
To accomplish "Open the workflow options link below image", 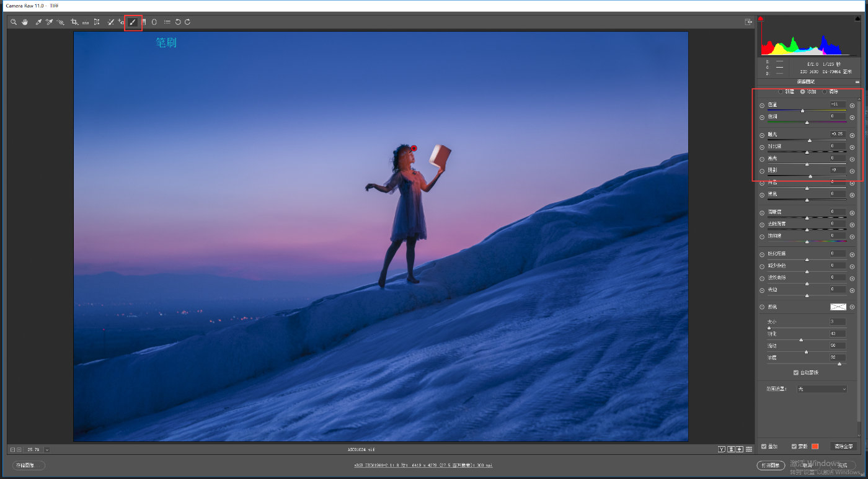I will pyautogui.click(x=424, y=465).
